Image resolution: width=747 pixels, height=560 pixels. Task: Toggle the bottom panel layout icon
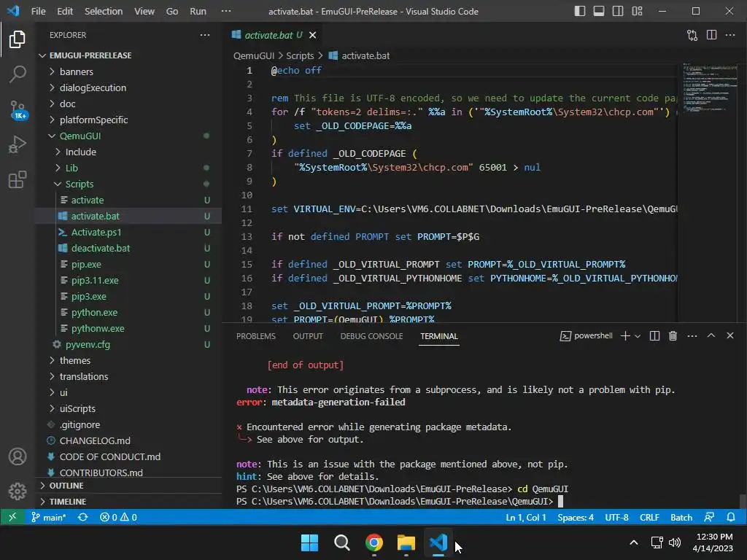pyautogui.click(x=599, y=11)
